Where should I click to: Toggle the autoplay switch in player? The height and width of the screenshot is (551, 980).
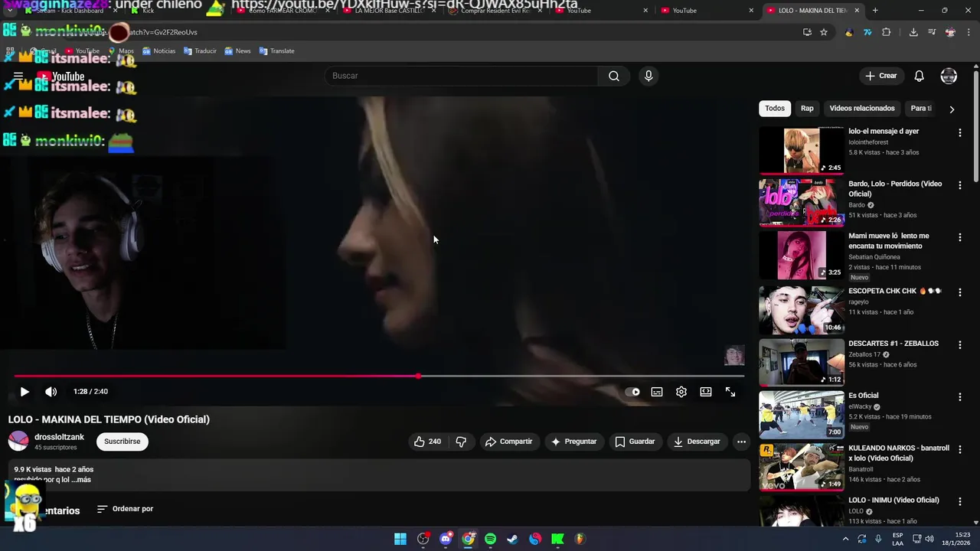pyautogui.click(x=632, y=392)
